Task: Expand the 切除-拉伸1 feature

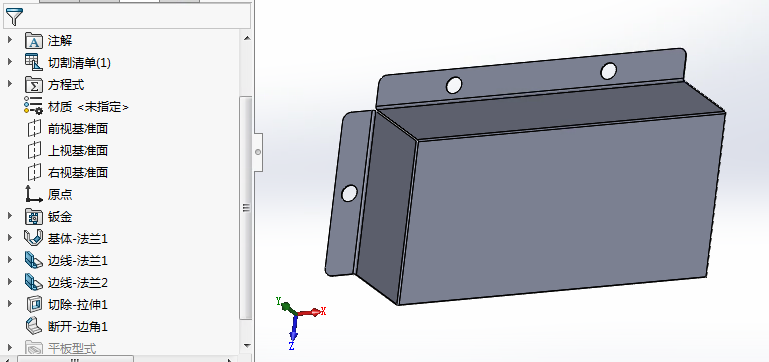Action: (9, 304)
